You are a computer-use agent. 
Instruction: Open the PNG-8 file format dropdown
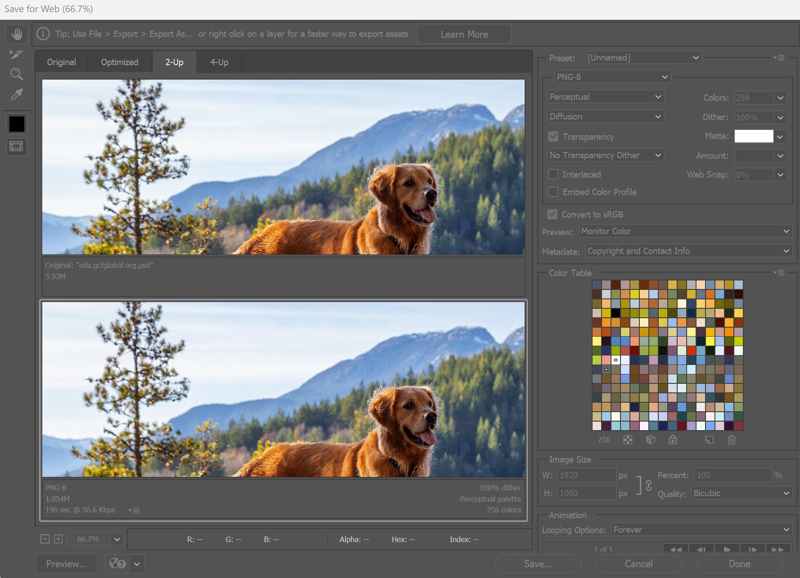coord(610,77)
